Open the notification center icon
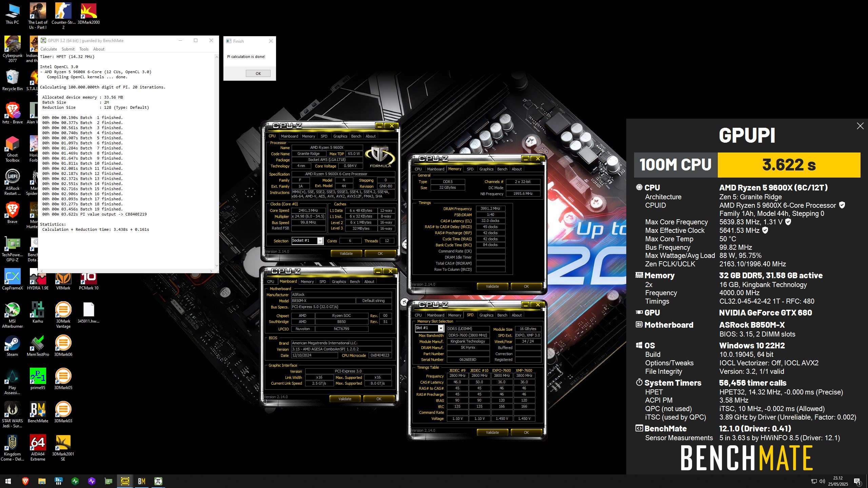 857,481
